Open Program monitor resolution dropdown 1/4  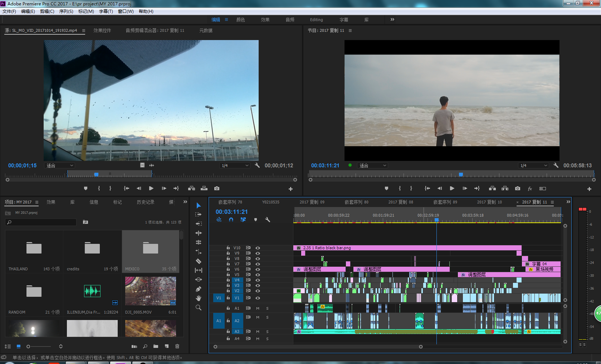[x=533, y=166]
